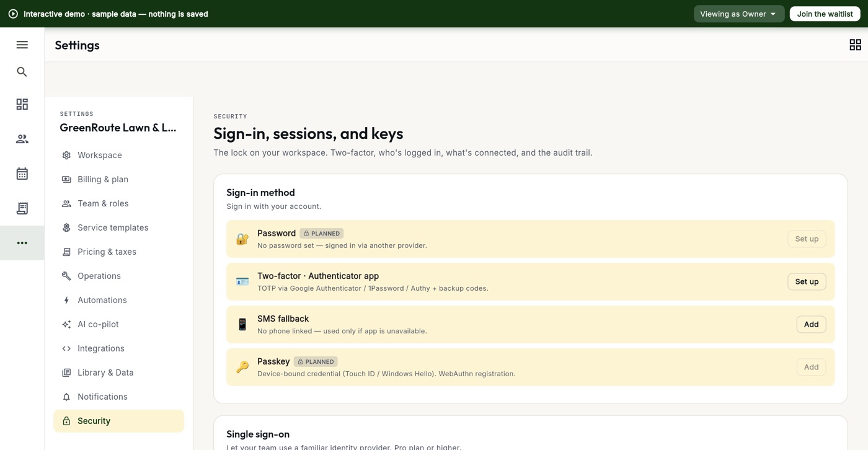Image resolution: width=868 pixels, height=450 pixels.
Task: Click the three-dots more icon in left rail
Action: (22, 243)
